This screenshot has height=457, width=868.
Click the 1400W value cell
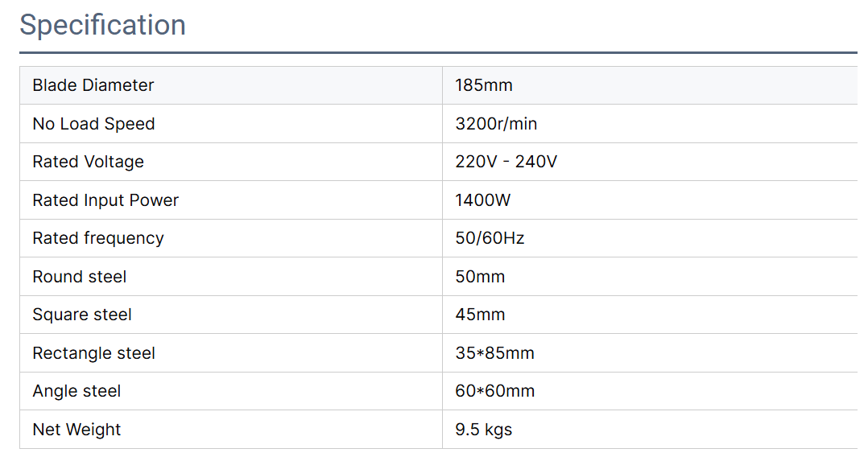coord(650,200)
